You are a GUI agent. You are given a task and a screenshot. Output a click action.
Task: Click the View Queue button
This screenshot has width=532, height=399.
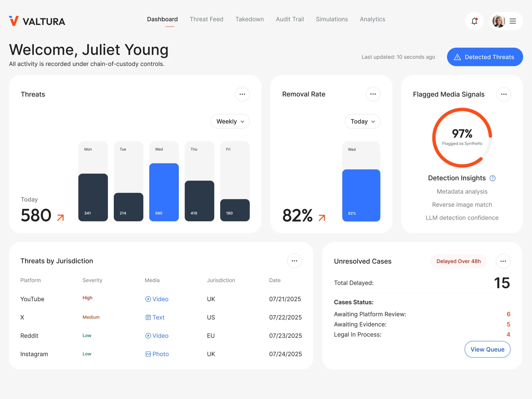pyautogui.click(x=487, y=349)
